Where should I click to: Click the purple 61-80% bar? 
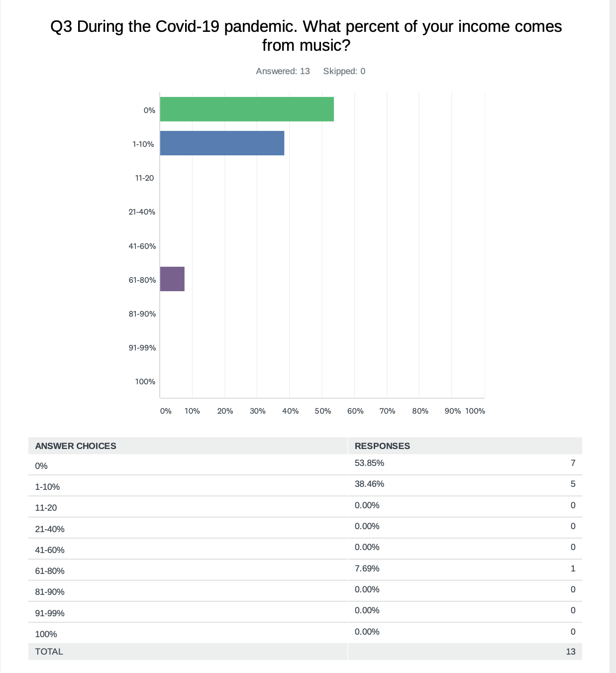(172, 279)
